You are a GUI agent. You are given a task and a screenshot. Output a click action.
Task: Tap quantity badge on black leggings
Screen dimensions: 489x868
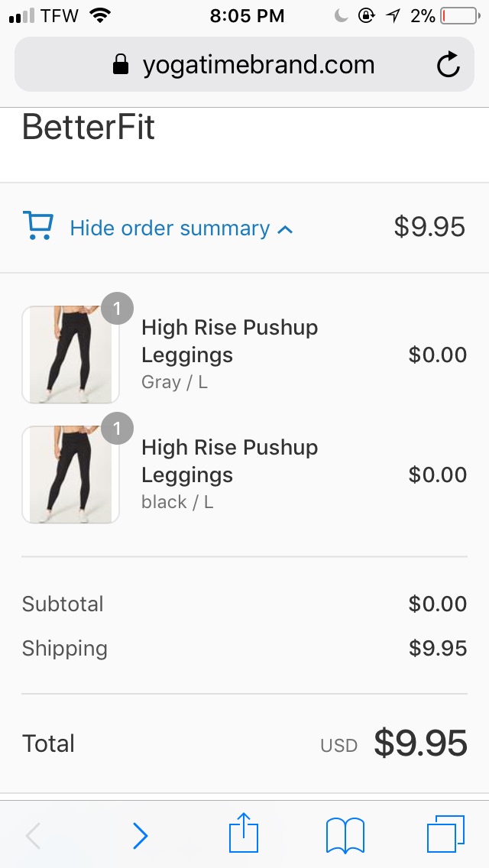pos(117,429)
